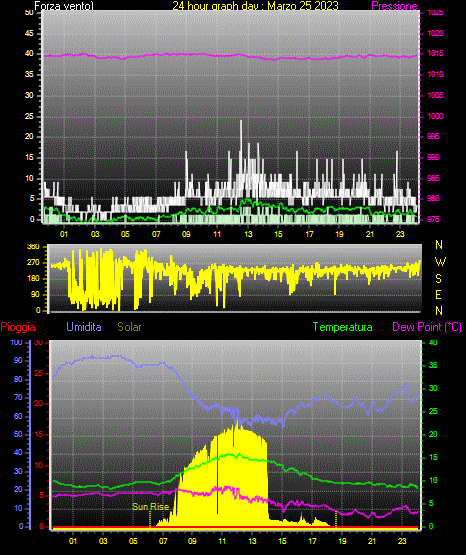Click pressure axis value 990
The image size is (466, 555).
433,157
